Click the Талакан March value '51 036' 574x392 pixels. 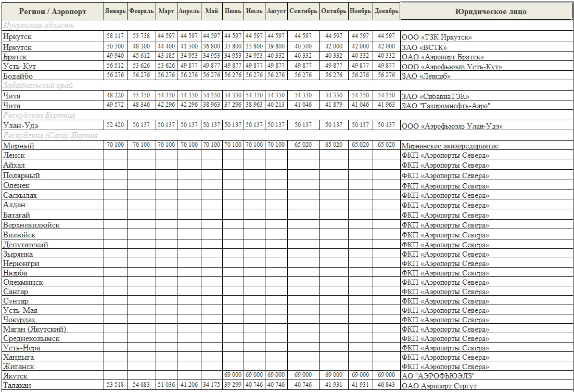pyautogui.click(x=166, y=385)
